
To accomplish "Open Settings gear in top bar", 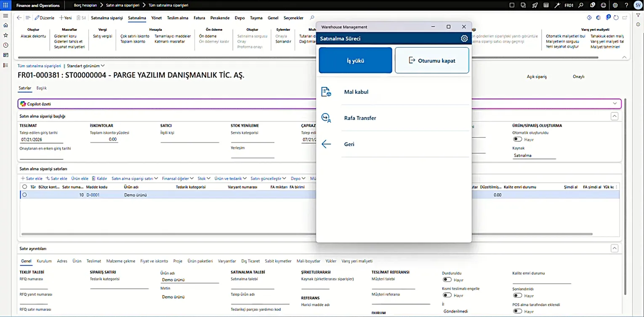I will point(615,5).
